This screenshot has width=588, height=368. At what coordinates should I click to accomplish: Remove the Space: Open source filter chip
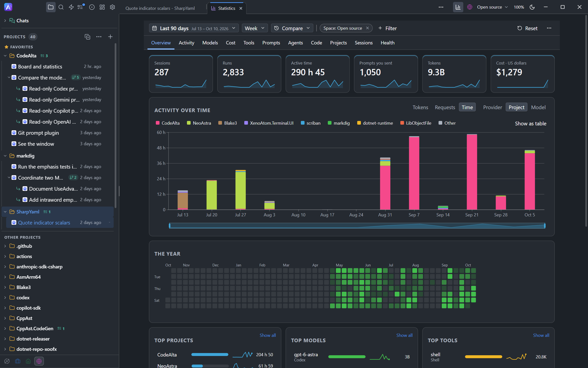click(367, 28)
